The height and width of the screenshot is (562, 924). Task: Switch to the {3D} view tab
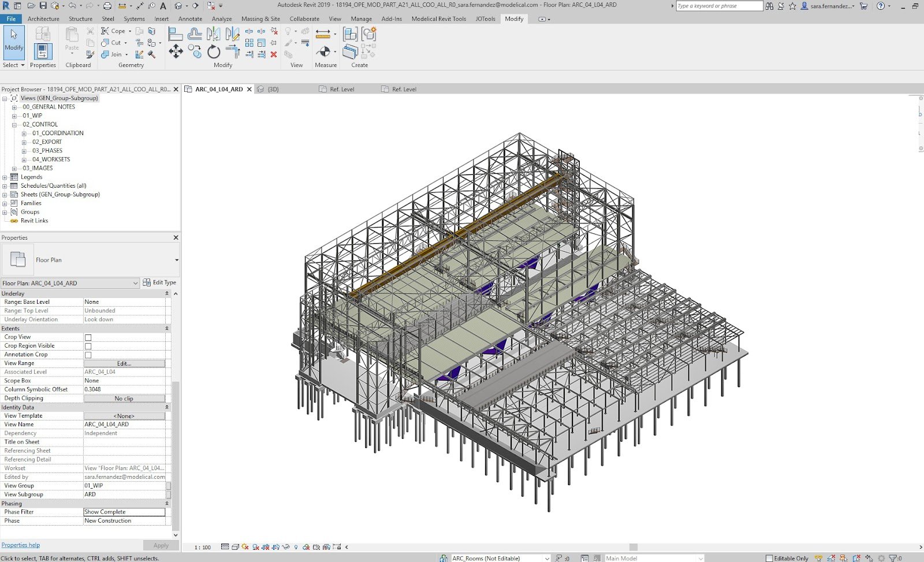(273, 90)
